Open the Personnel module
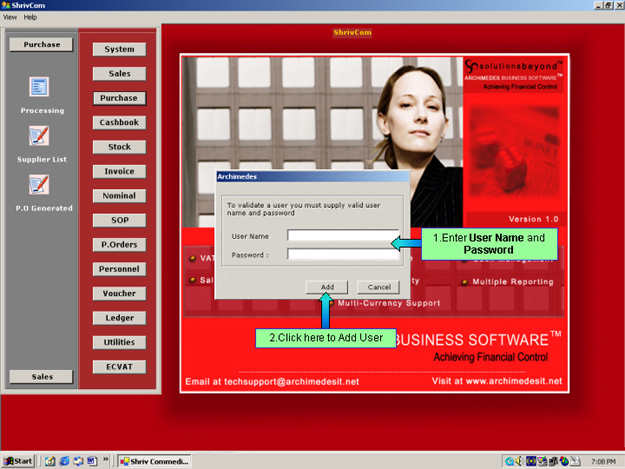This screenshot has height=469, width=625. coord(119,269)
